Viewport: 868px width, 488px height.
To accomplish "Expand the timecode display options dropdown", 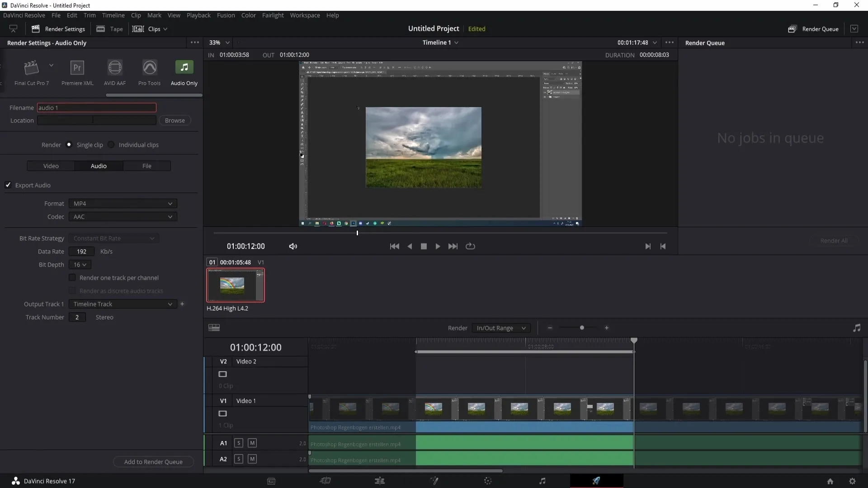I will coord(655,42).
